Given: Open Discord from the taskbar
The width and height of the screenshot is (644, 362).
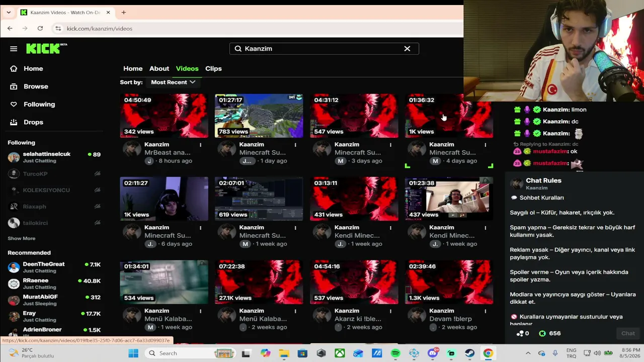Looking at the screenshot, I should pos(433,353).
